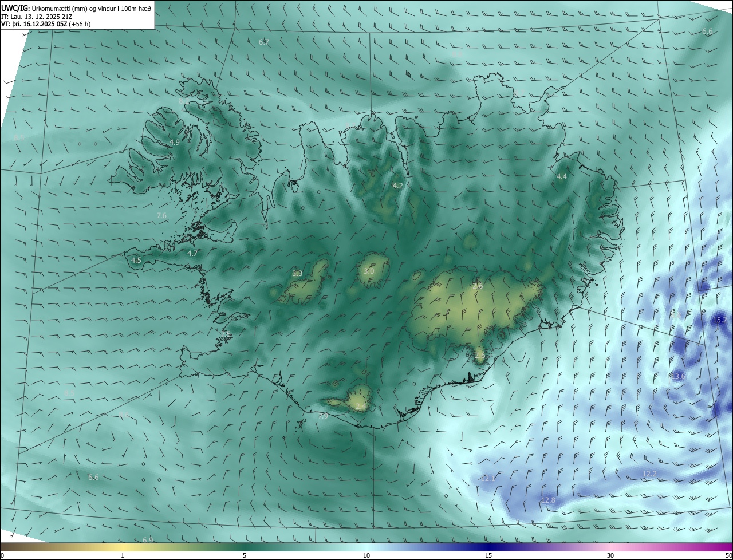733x560 pixels.
Task: Click the 15.2 value label on the map
Action: [720, 320]
